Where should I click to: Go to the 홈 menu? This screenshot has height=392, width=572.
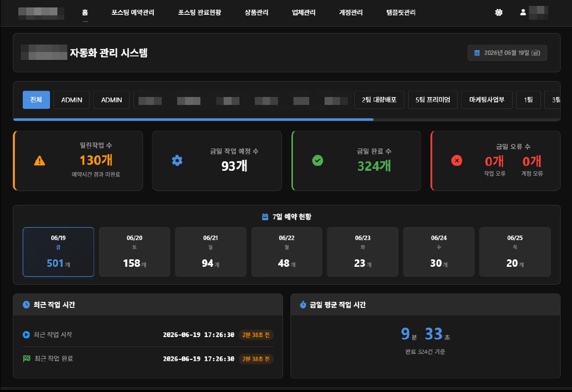(85, 12)
